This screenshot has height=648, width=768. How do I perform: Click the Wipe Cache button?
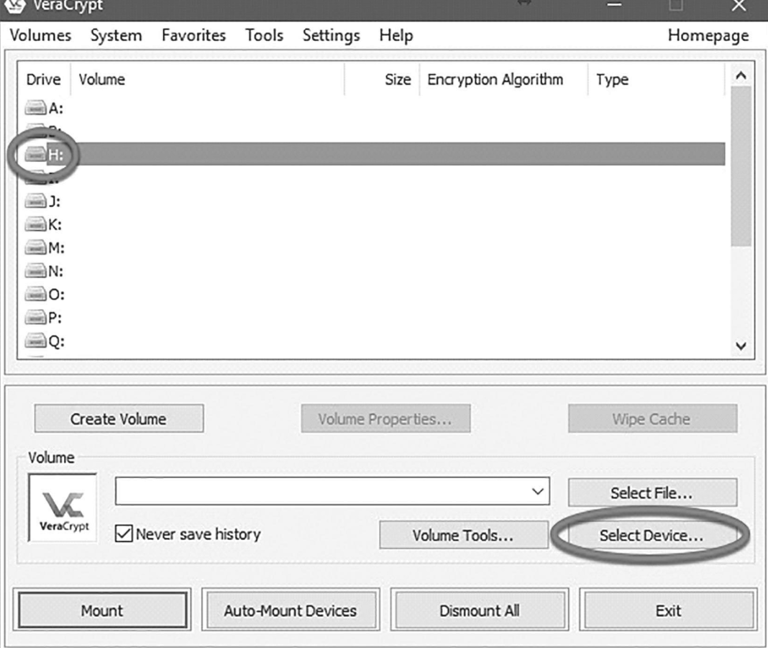point(652,419)
